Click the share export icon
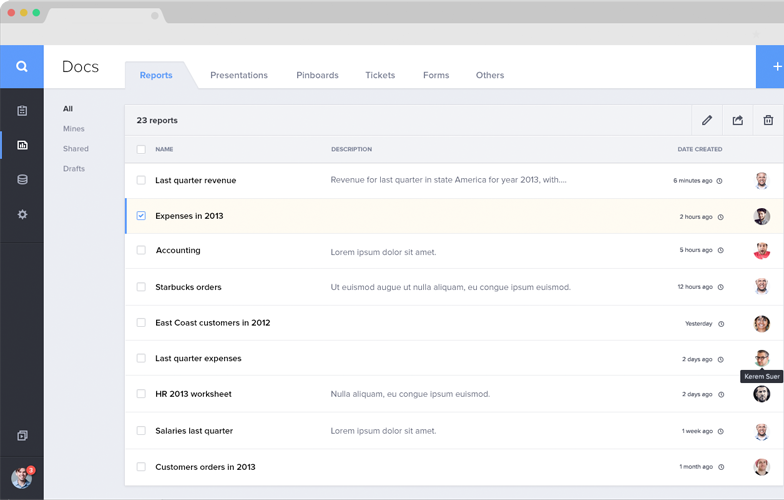The width and height of the screenshot is (784, 500). coord(738,120)
